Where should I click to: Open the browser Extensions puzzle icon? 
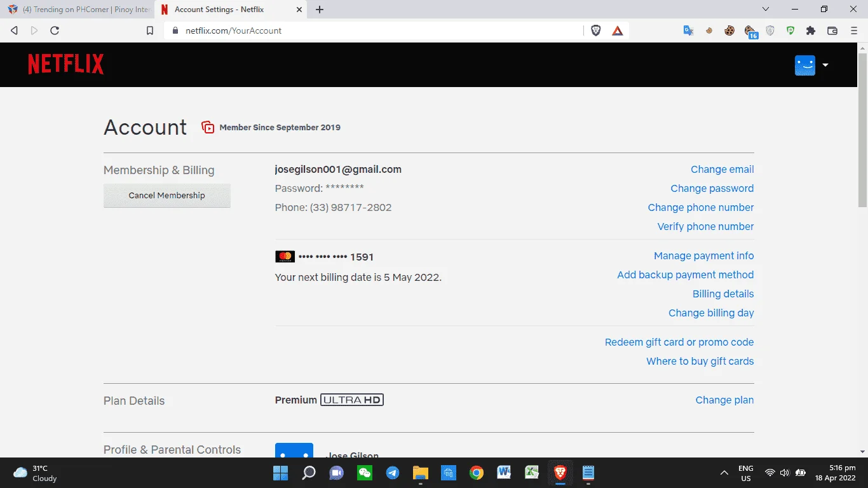811,30
